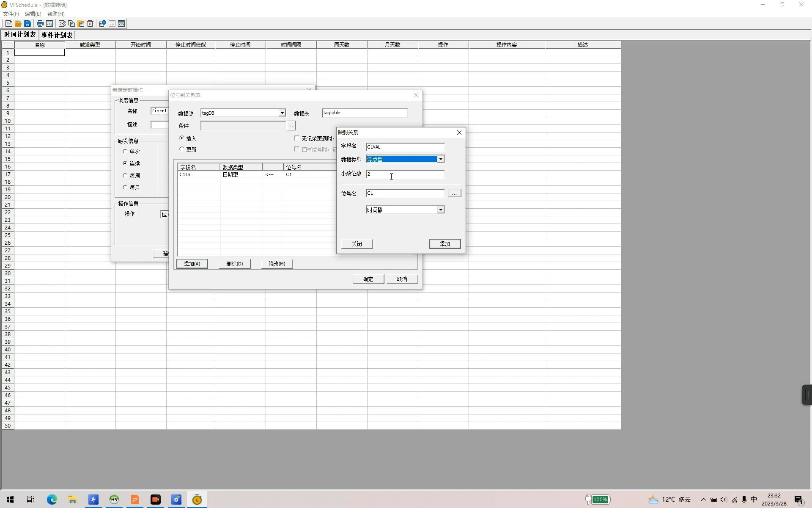Select the 每月 trigger radio button
The width and height of the screenshot is (812, 508).
pos(125,187)
